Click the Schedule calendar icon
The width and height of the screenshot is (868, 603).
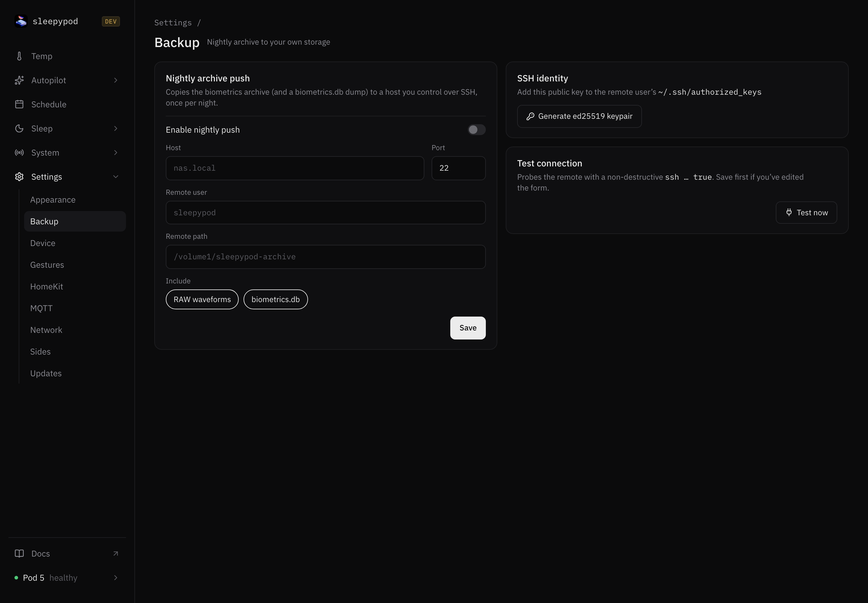click(x=19, y=104)
